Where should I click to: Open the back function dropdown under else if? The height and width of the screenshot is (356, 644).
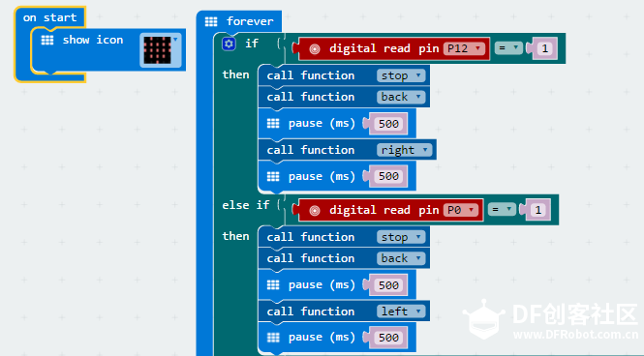[401, 258]
